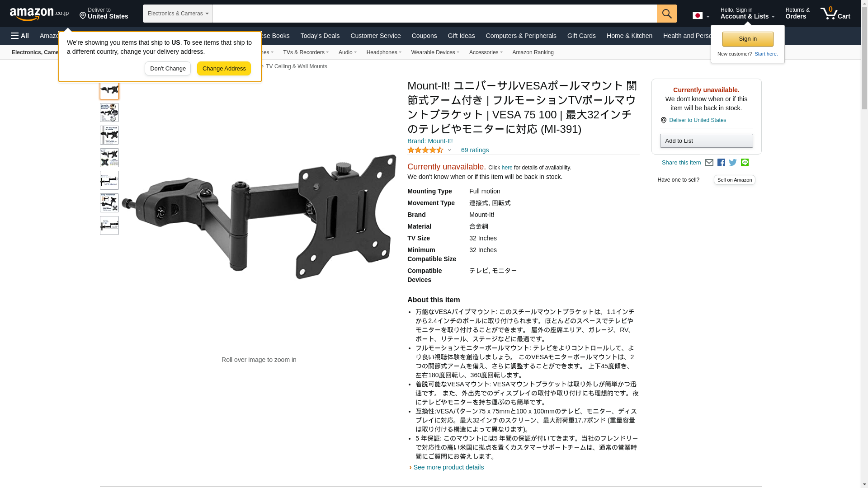Share this item via LINE icon
868x488 pixels.
click(x=745, y=163)
